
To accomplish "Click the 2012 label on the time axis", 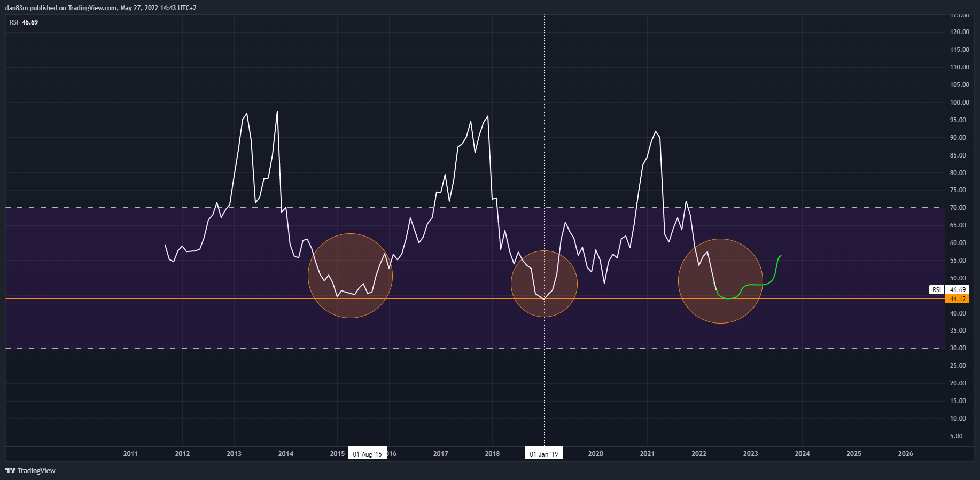I will click(x=182, y=454).
